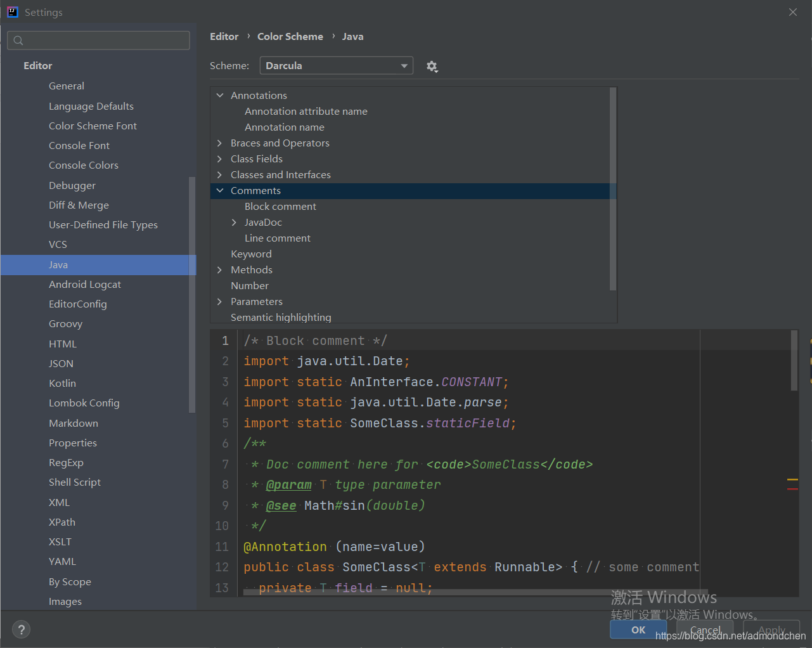Open RegExp color settings page

(x=66, y=462)
